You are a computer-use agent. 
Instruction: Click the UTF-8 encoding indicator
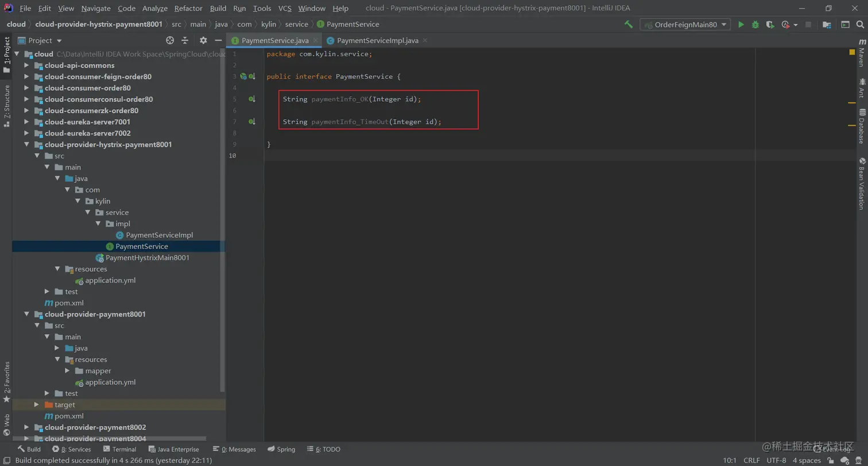[x=776, y=460]
